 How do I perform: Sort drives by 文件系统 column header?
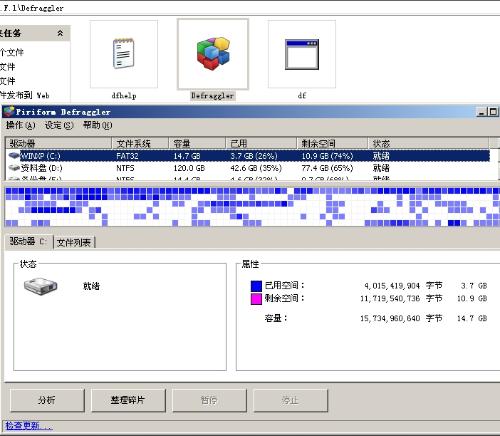click(140, 143)
